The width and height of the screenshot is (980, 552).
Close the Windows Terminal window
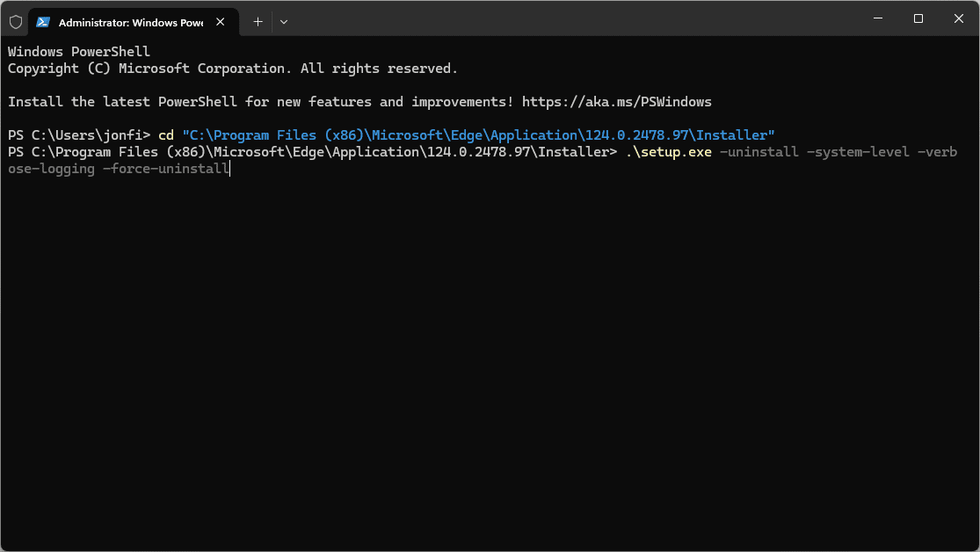(x=958, y=18)
